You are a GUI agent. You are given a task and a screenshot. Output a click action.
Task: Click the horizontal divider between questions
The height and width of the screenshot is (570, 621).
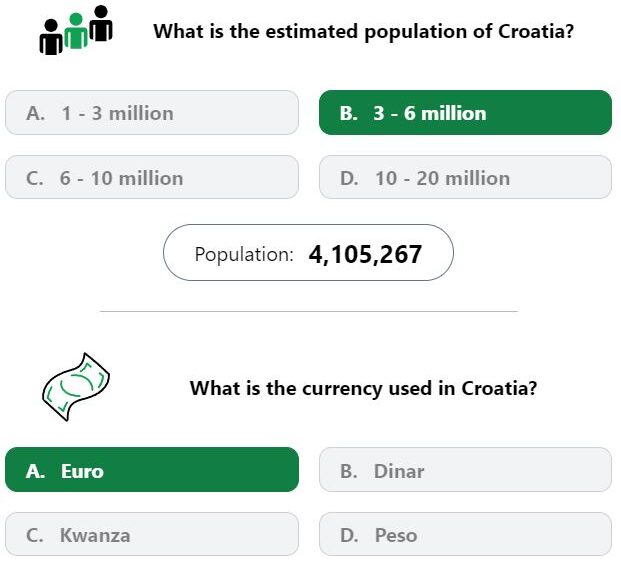309,311
